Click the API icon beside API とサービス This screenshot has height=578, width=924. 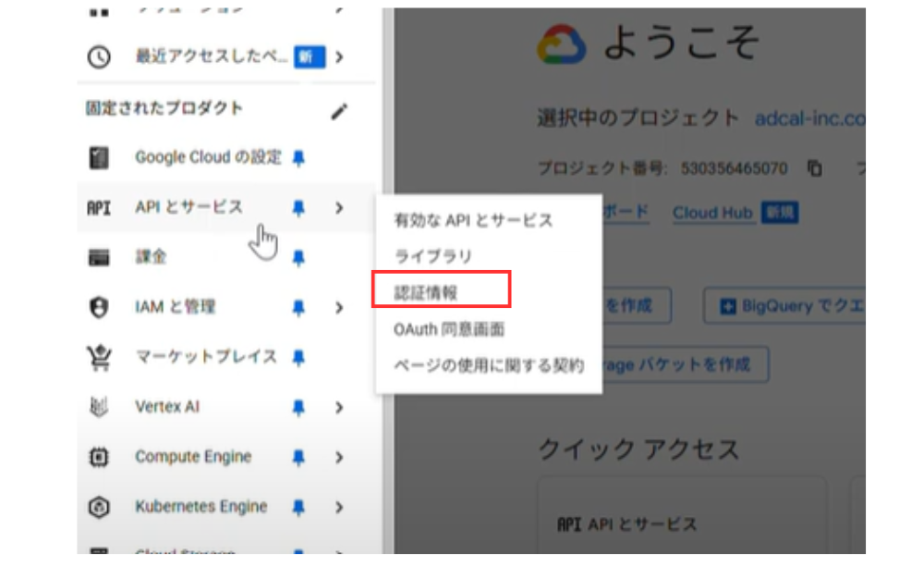[99, 207]
